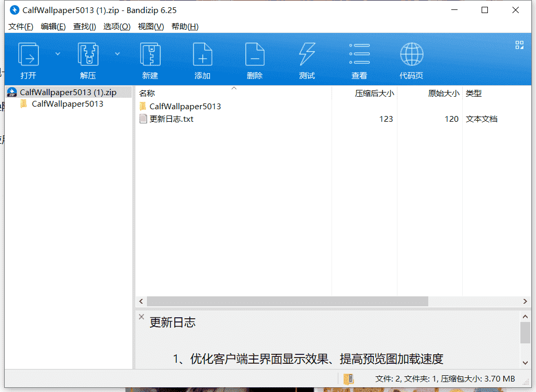Image resolution: width=536 pixels, height=392 pixels.
Task: Maximize the Bandizip window
Action: (485, 10)
